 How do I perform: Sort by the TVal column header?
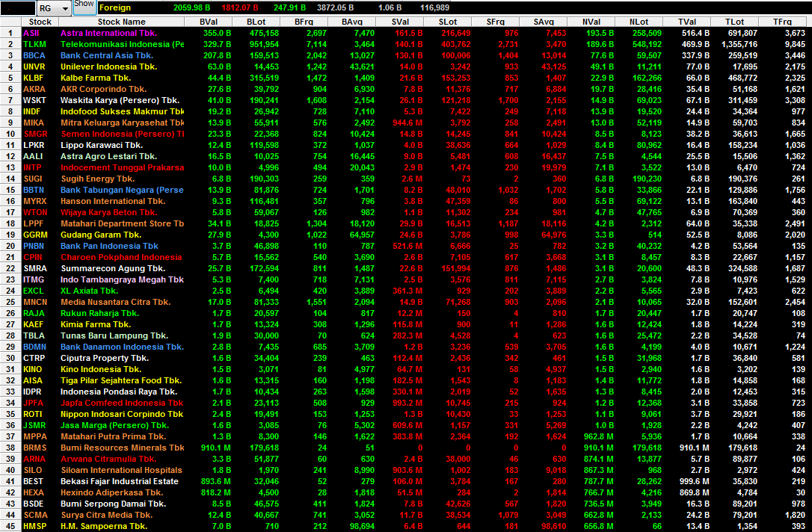[x=686, y=22]
